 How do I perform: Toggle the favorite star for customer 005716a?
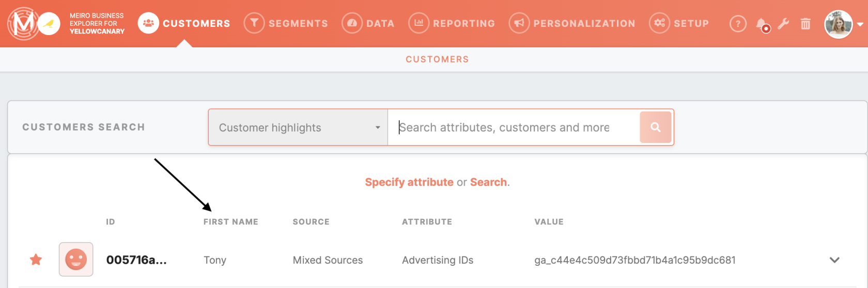pyautogui.click(x=36, y=259)
